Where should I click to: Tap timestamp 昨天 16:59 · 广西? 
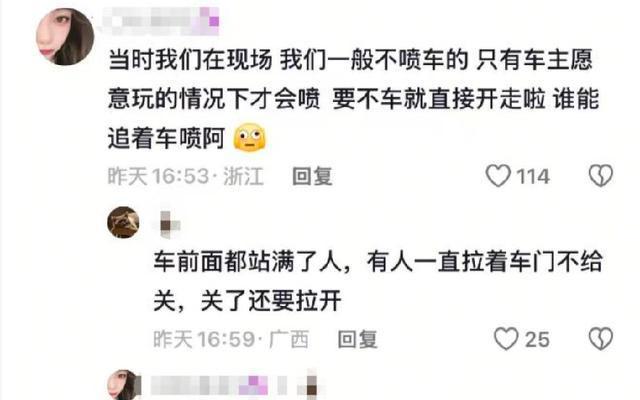point(231,339)
